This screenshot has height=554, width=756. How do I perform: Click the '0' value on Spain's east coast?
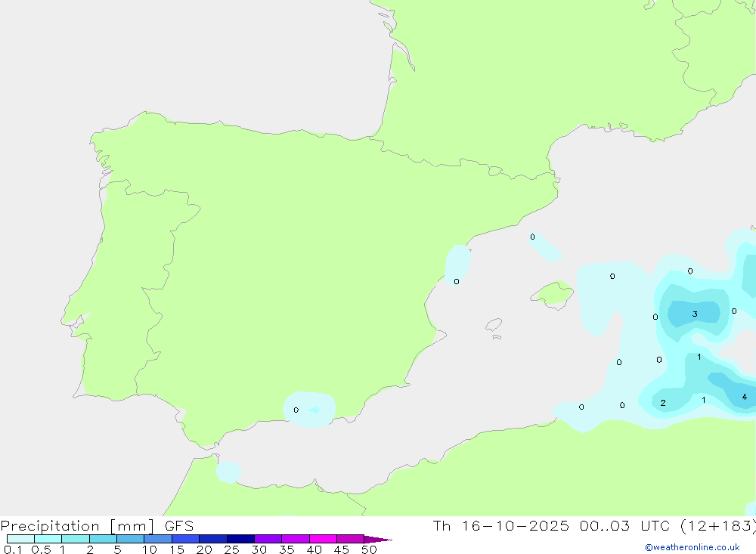click(x=457, y=282)
